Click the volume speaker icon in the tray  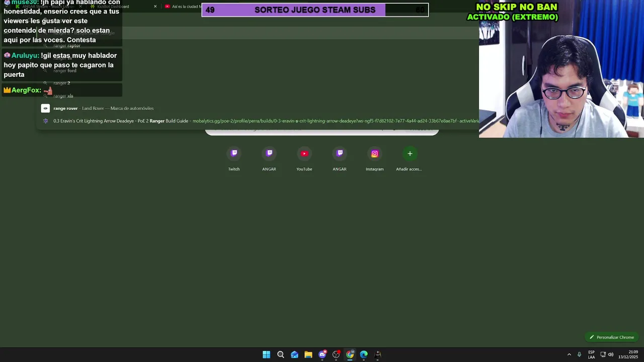611,354
